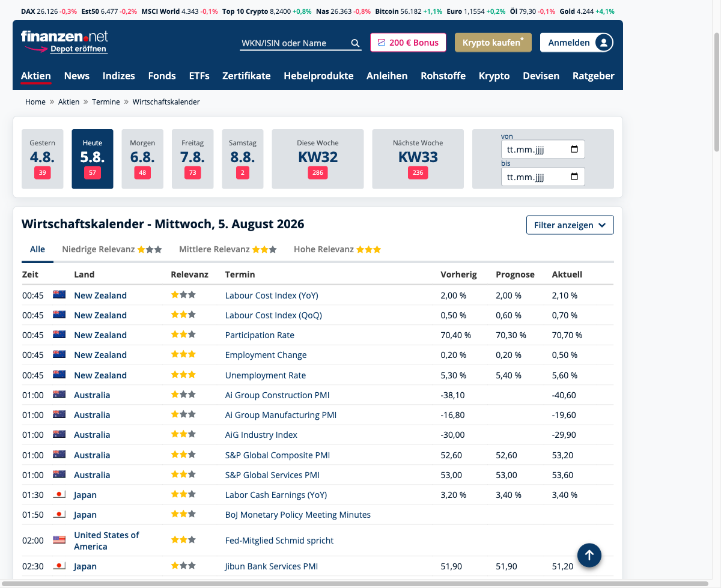Image resolution: width=721 pixels, height=588 pixels.
Task: Open the 'Unemployment Rate' event link
Action: click(266, 375)
